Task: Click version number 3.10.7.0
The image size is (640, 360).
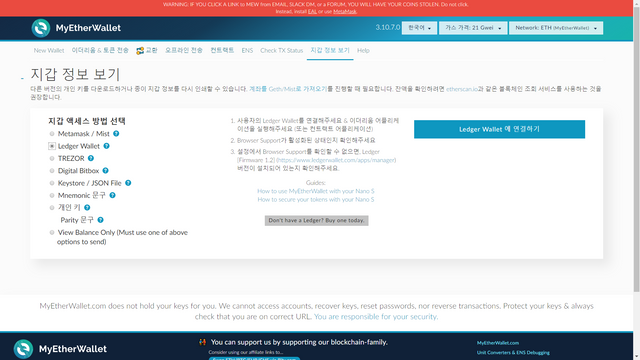Action: coord(388,27)
